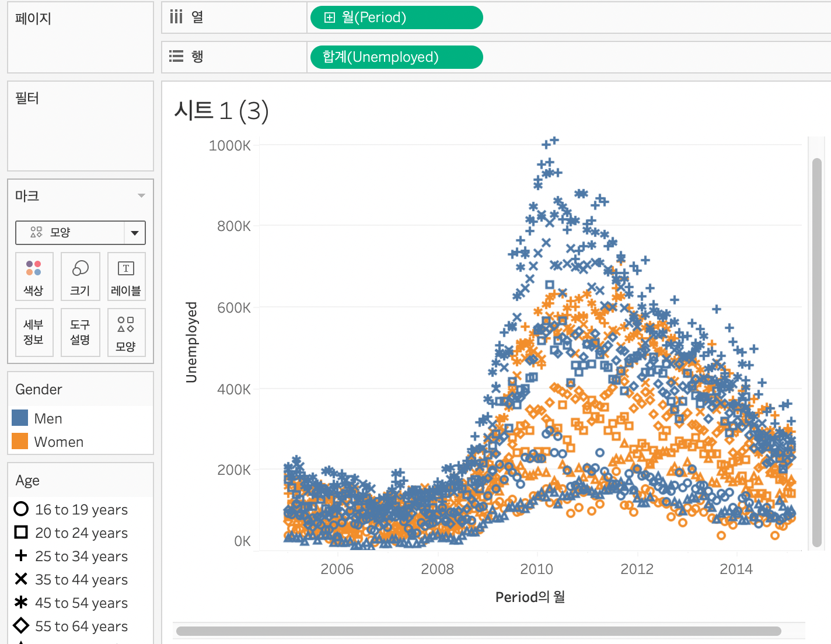Click the horizontal scrollbar below the chart

(x=479, y=631)
